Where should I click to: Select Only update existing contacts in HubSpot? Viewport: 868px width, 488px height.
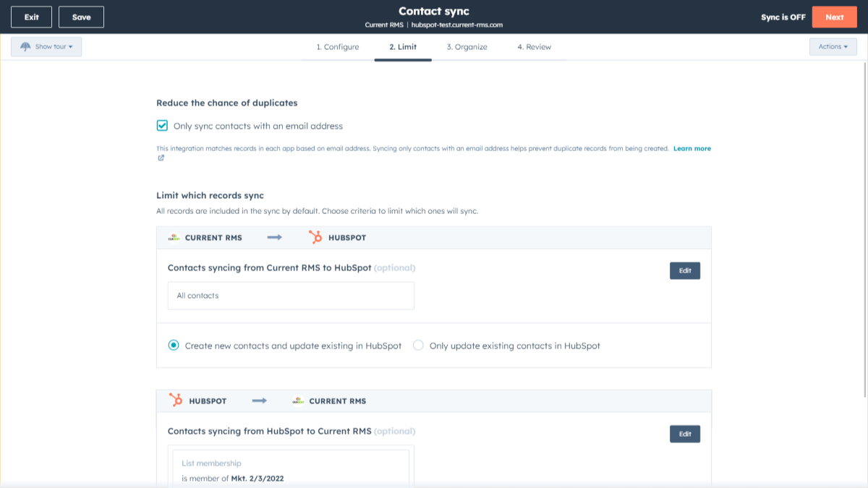pyautogui.click(x=418, y=346)
